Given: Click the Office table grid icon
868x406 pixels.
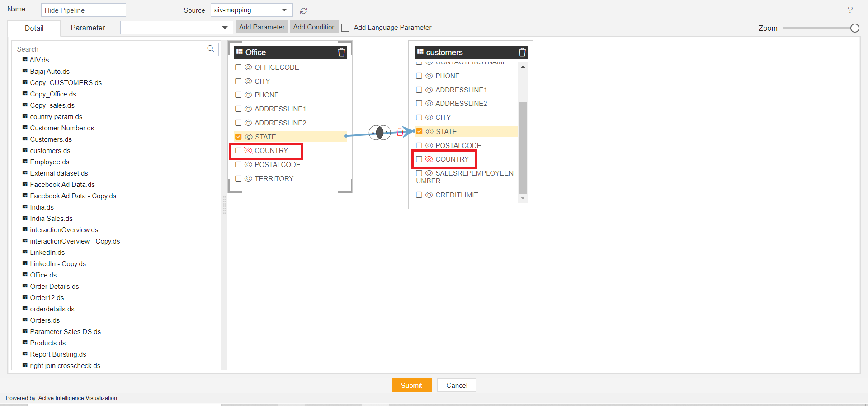Looking at the screenshot, I should 240,52.
